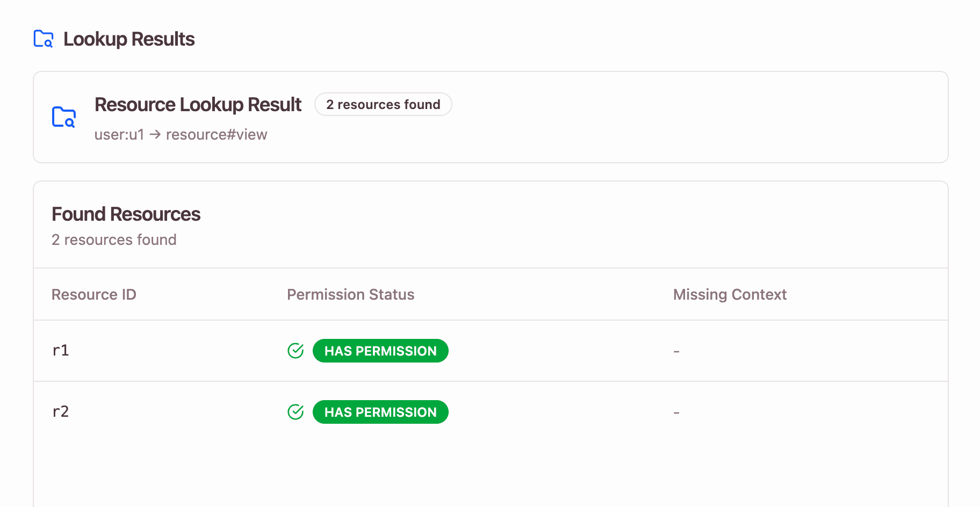Click the Lookup Results page title
Screen dimensions: 980x507
pyautogui.click(x=128, y=38)
